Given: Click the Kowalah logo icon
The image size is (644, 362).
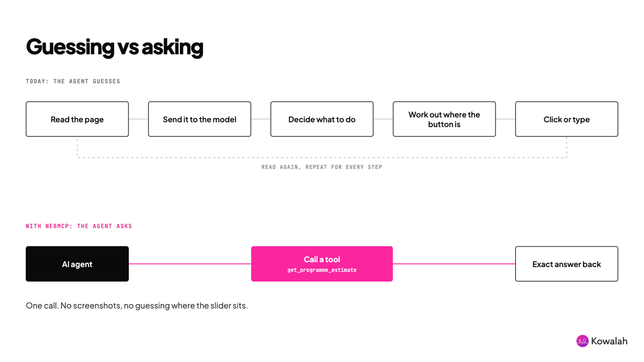Looking at the screenshot, I should 582,341.
